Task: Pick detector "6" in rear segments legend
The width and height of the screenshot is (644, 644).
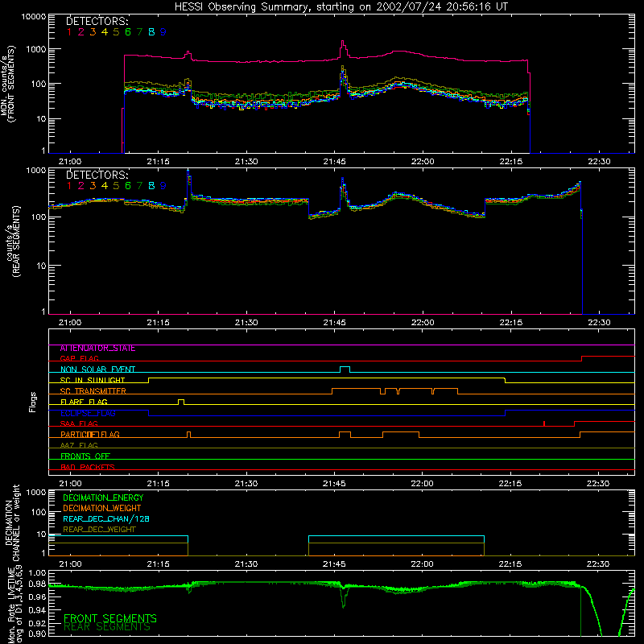Action: pos(128,186)
